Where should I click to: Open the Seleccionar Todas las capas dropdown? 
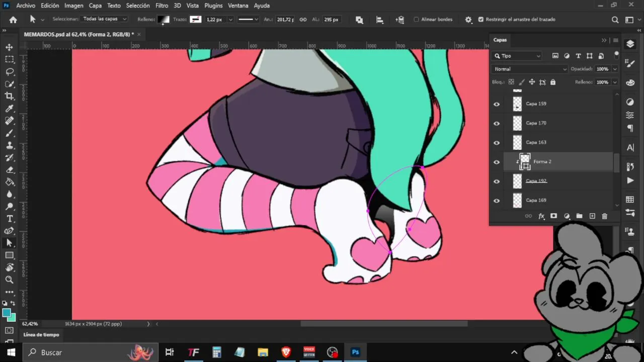coord(105,19)
